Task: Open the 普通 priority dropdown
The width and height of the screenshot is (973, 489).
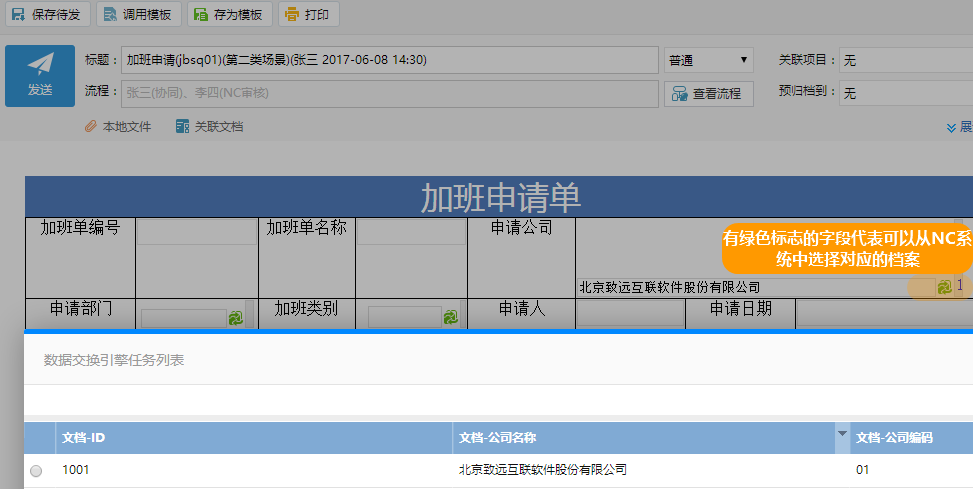Action: [709, 60]
